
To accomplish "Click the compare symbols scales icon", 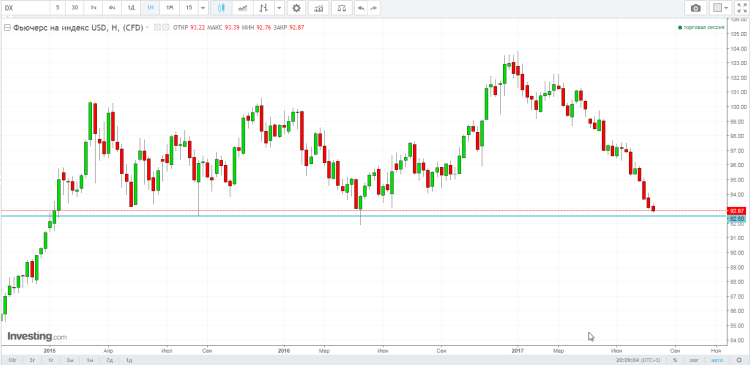I will point(342,8).
